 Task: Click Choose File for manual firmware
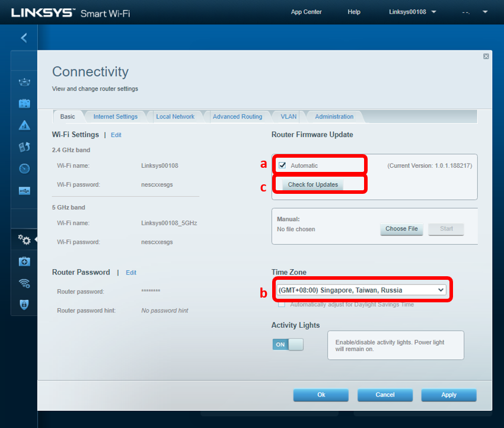[x=401, y=229]
